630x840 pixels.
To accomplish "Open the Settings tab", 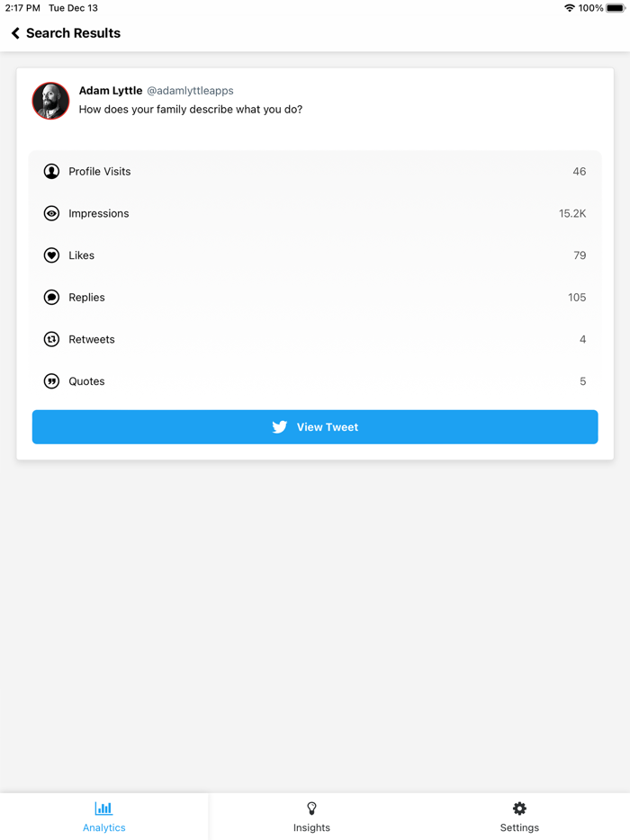I will 519,816.
